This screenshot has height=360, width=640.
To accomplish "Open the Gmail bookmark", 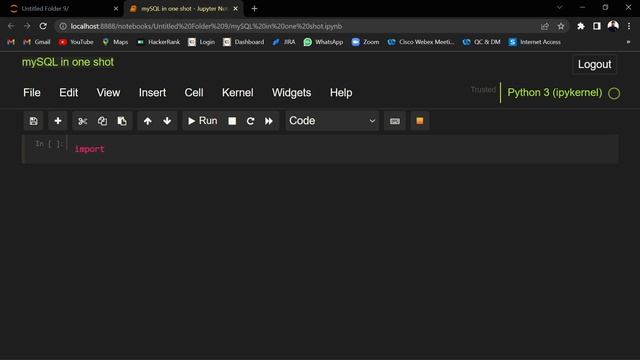I will (x=37, y=42).
